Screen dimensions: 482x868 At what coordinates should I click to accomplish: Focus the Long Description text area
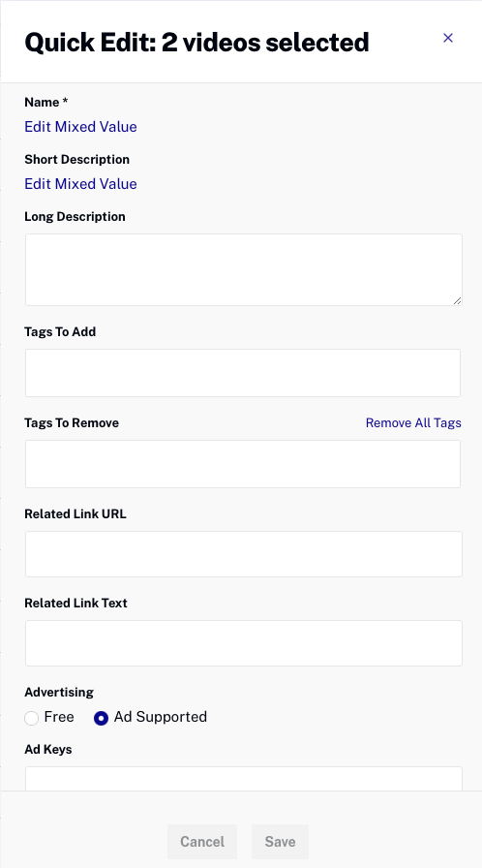click(x=244, y=269)
